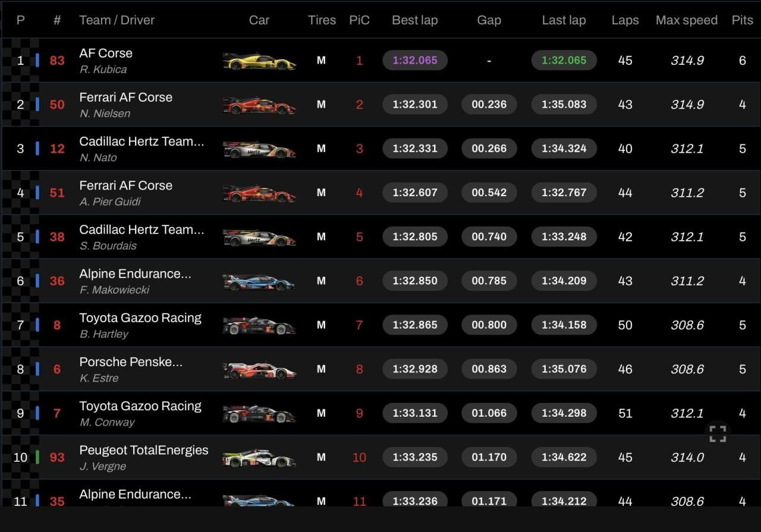Viewport: 761px width, 532px height.
Task: Click the #8 Toyota Gazoo car image
Action: 259,326
